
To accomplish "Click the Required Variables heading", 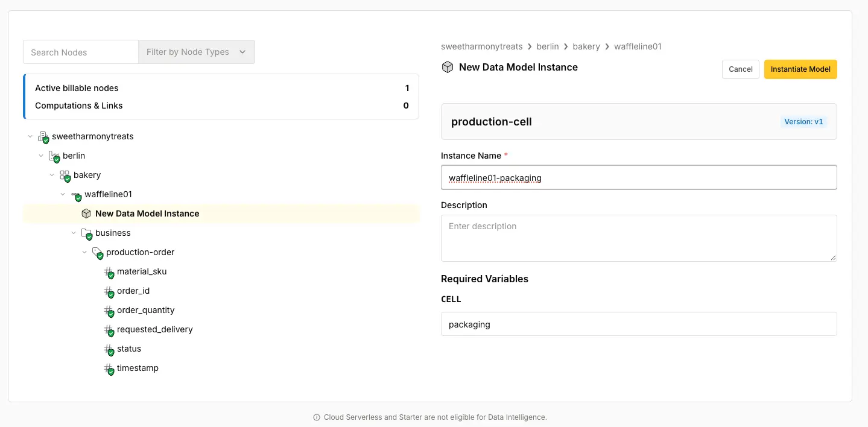I will (x=484, y=279).
